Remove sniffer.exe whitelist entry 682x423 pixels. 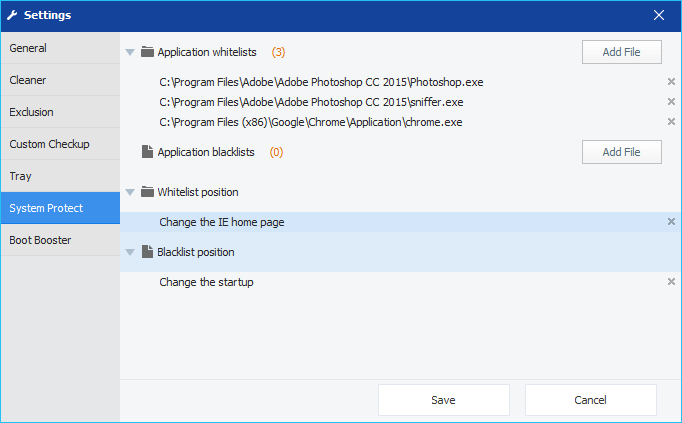pyautogui.click(x=671, y=102)
